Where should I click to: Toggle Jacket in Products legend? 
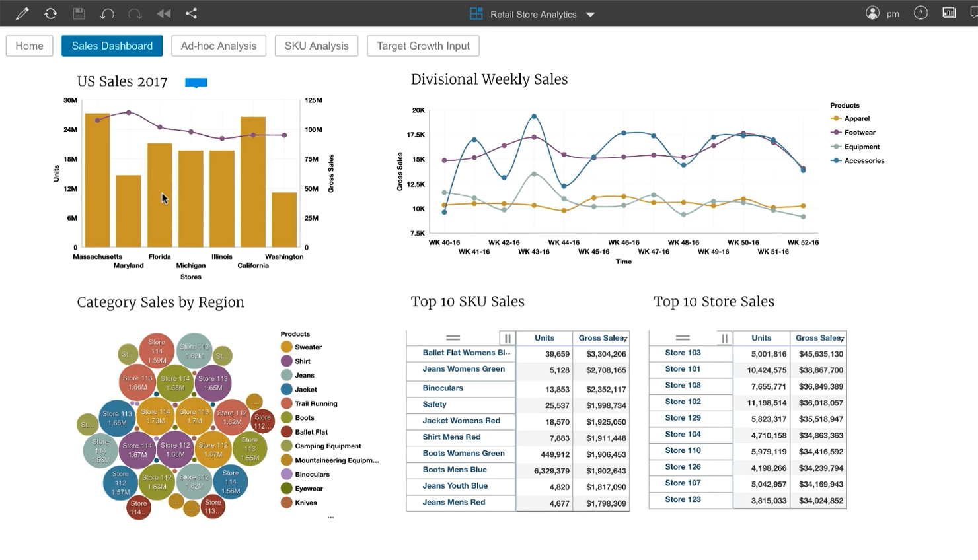point(299,390)
